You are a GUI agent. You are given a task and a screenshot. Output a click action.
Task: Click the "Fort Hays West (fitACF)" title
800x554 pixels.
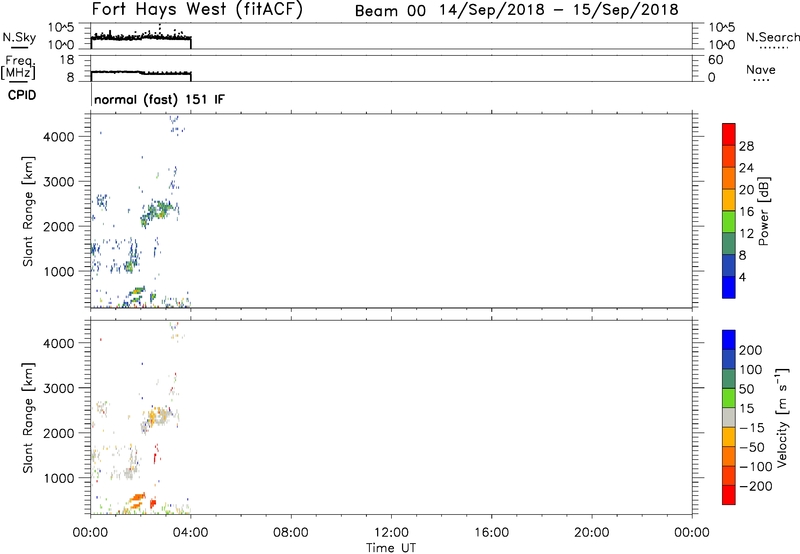pos(197,10)
